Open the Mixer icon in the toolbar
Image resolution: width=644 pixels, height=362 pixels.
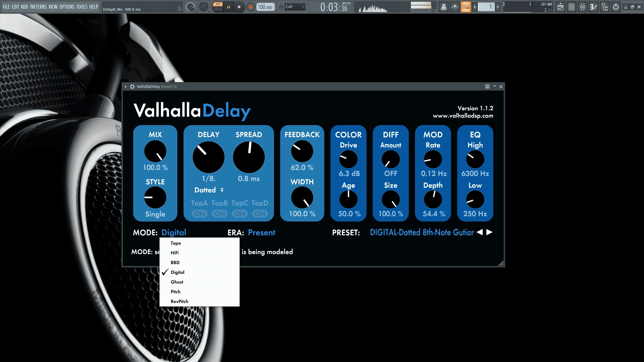(583, 7)
